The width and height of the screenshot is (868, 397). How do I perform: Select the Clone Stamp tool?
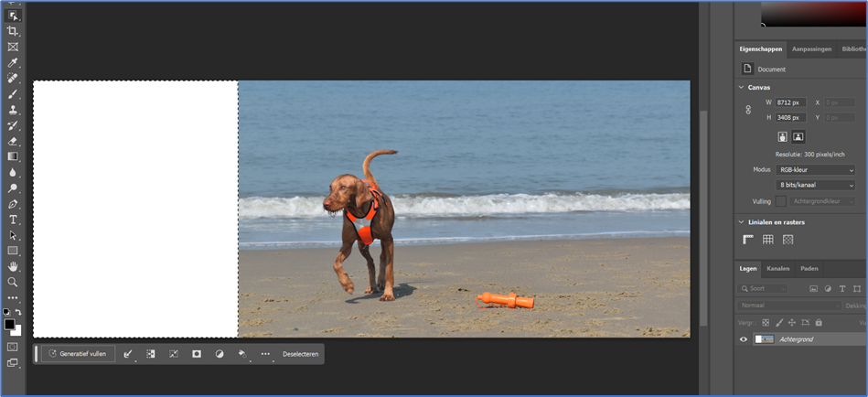(12, 110)
